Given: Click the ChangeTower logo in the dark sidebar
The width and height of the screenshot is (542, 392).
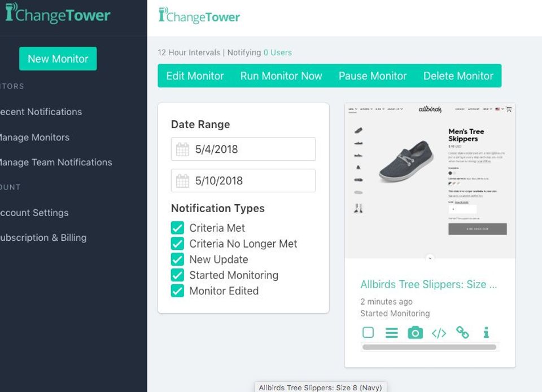Looking at the screenshot, I should [x=58, y=13].
